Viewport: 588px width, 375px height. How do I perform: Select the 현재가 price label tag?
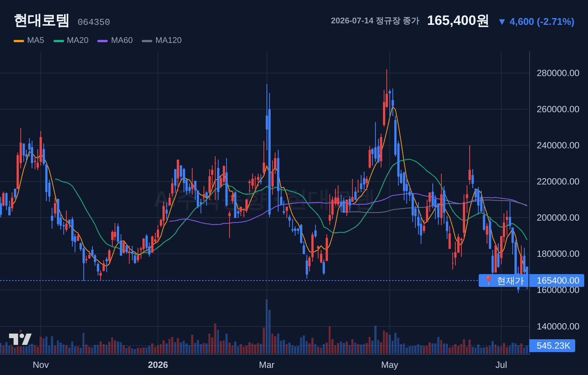coord(504,280)
